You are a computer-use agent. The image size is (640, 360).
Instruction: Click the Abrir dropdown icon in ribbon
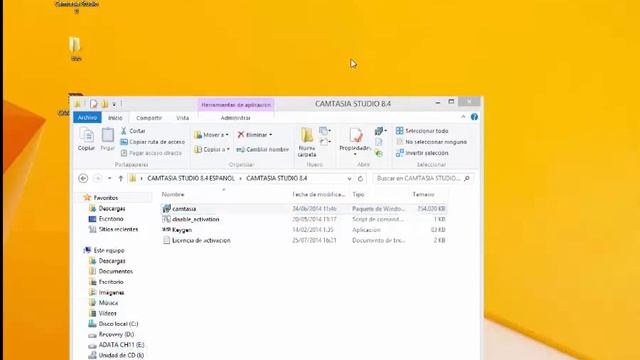tap(380, 131)
